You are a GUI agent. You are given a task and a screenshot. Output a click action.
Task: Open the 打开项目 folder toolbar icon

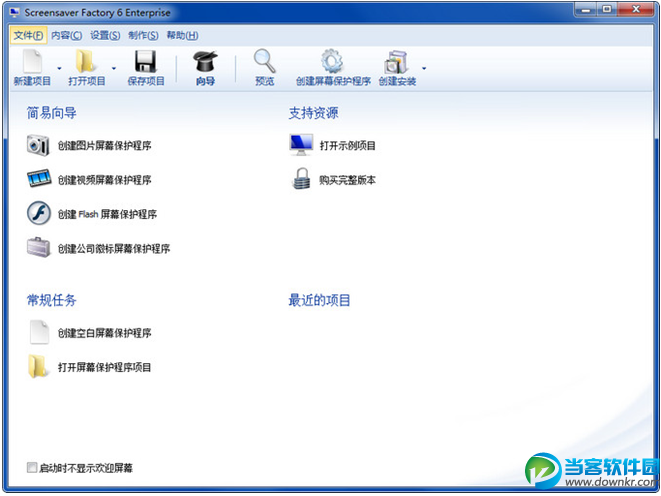86,62
